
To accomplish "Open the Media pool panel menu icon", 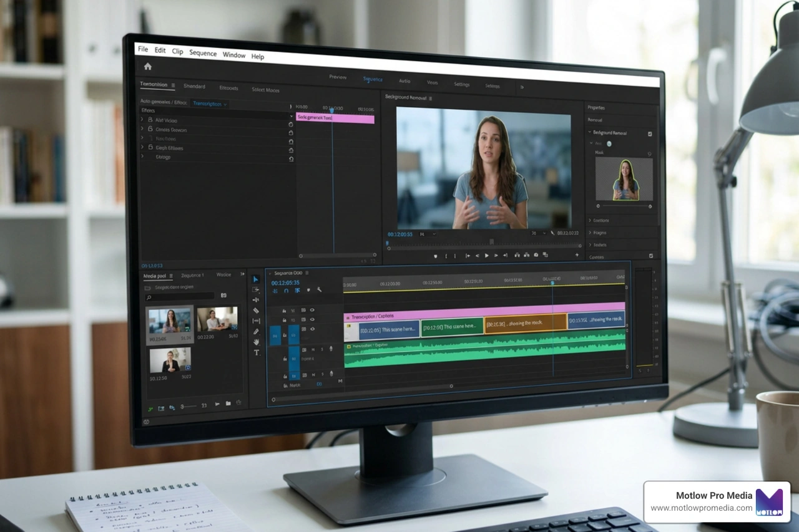I will click(x=171, y=276).
